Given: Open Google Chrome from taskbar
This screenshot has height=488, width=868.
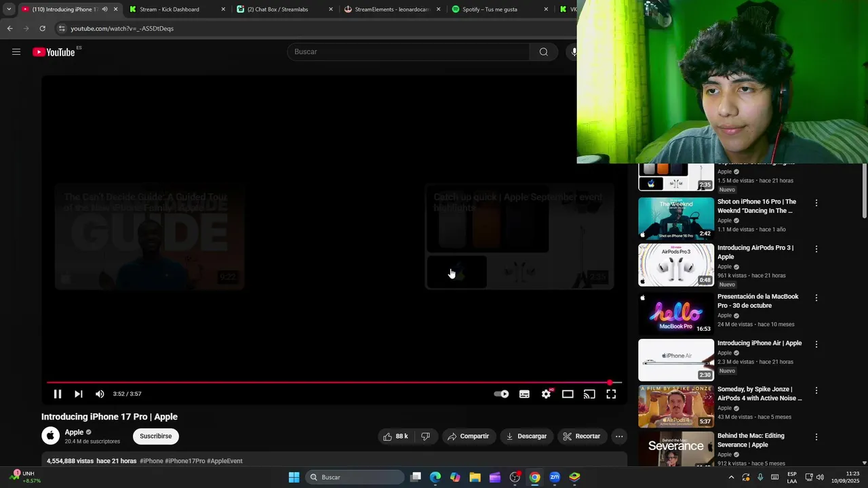Looking at the screenshot, I should coord(534,477).
